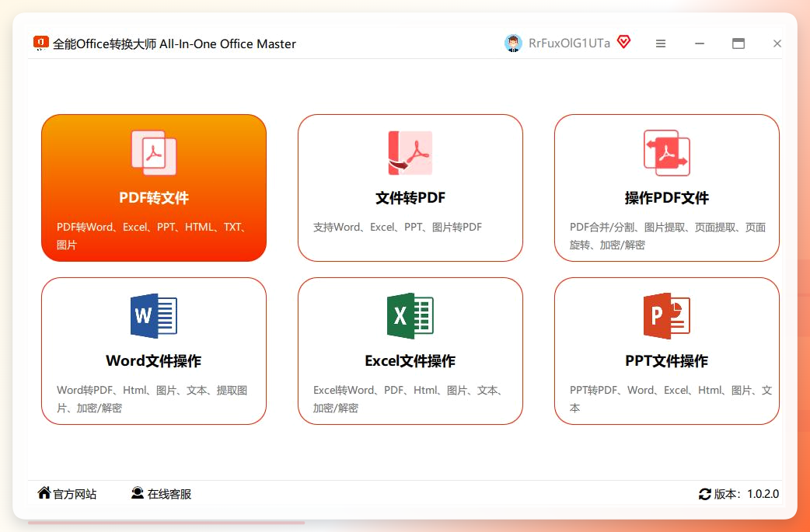The image size is (810, 532).
Task: Select the 操作PDF文件 double-arrow PDF icon
Action: click(666, 153)
